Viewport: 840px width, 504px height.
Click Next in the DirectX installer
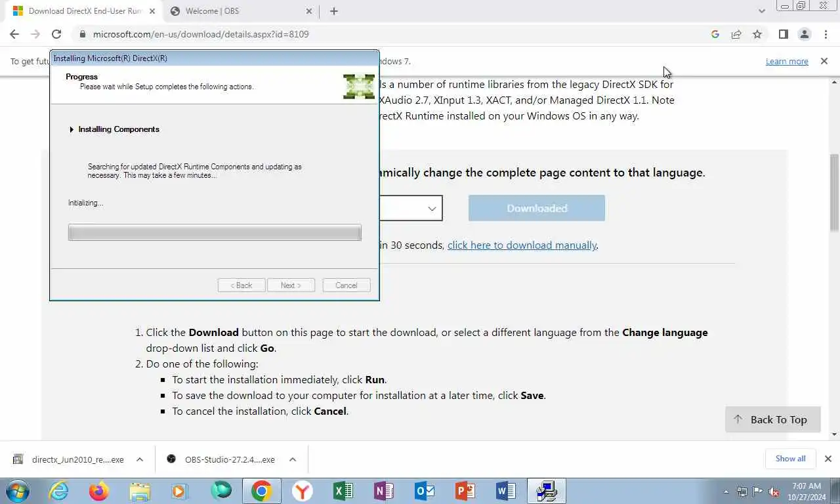tap(291, 285)
